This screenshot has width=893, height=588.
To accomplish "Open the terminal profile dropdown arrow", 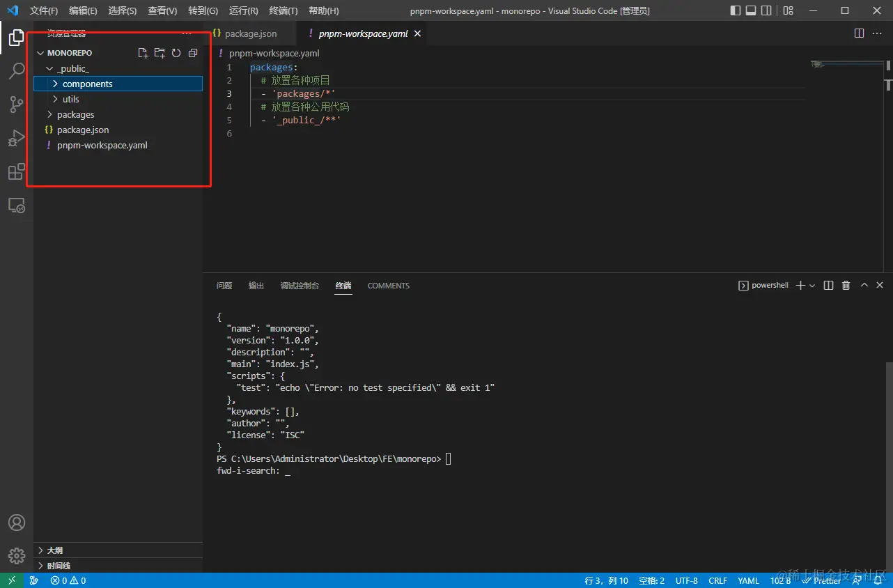I will [x=812, y=286].
